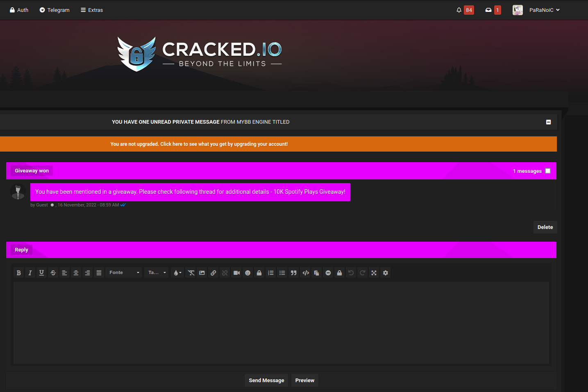Click the Guest sender avatar
This screenshot has height=392, width=588.
[x=18, y=192]
